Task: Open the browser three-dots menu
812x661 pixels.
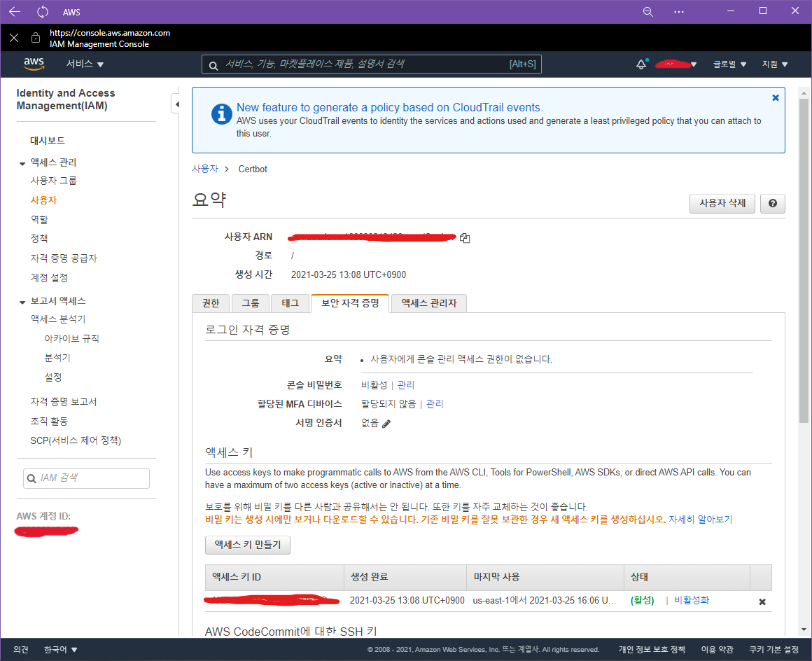Action: coord(679,11)
